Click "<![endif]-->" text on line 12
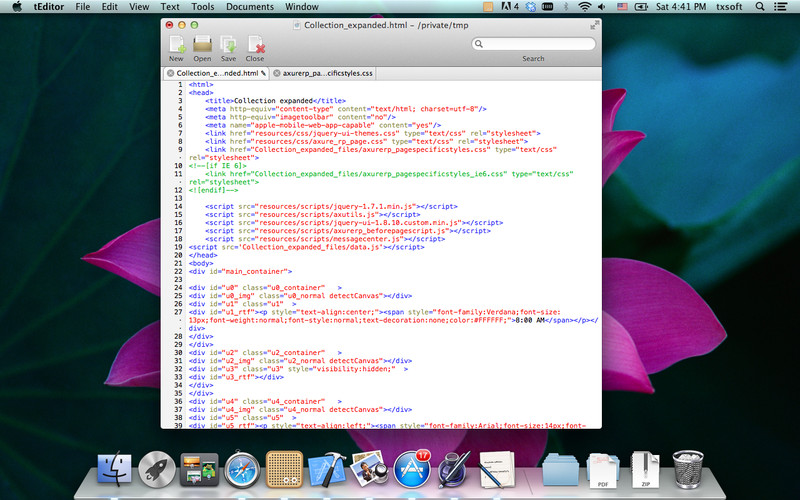800x500 pixels. [213, 190]
